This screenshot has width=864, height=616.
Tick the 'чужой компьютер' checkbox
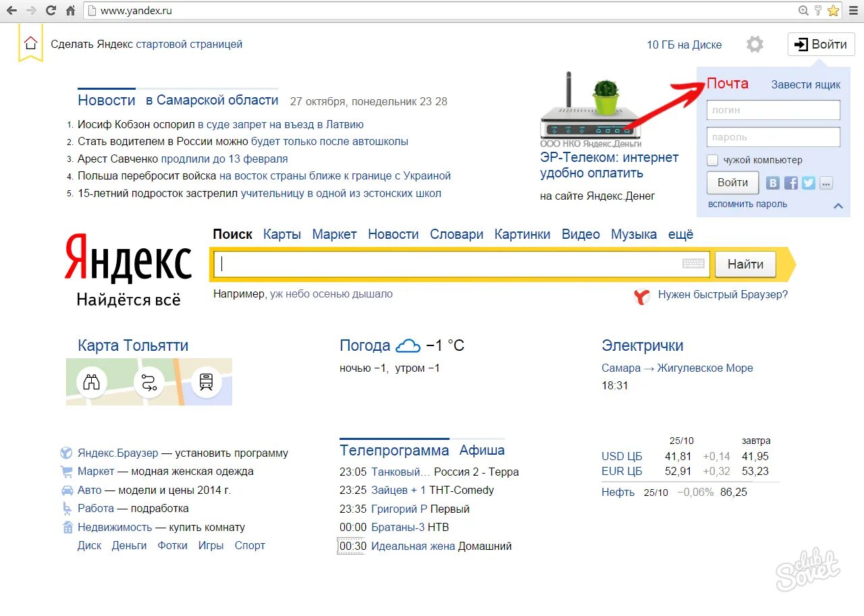[x=712, y=161]
